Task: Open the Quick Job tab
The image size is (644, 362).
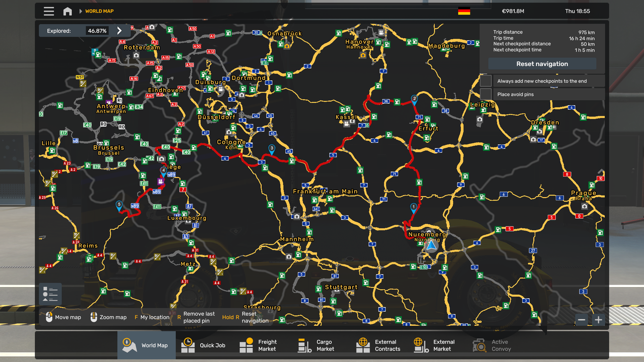Action: 204,345
